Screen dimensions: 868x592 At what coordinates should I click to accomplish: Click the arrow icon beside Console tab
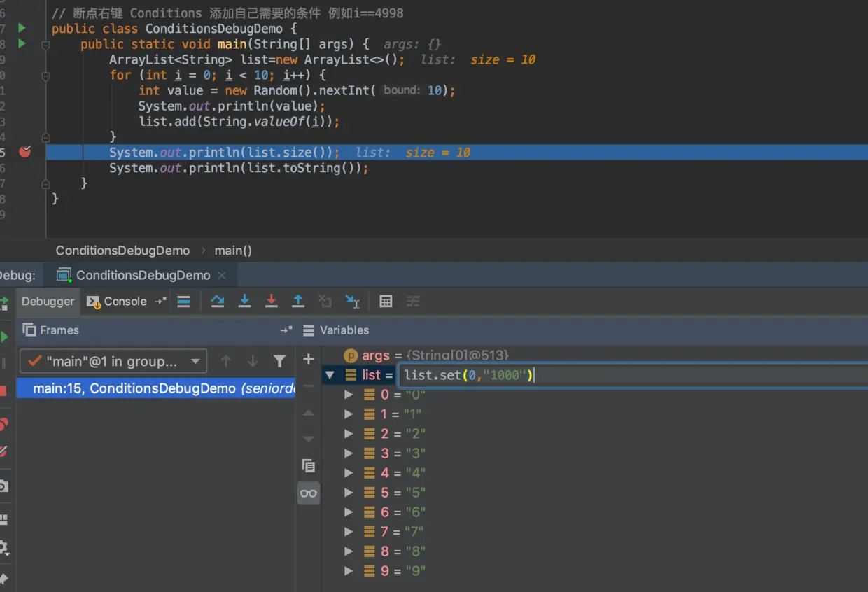(160, 302)
